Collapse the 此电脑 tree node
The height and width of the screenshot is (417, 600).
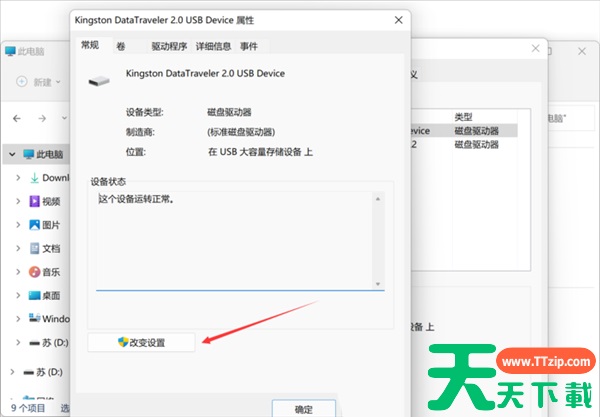tap(12, 155)
